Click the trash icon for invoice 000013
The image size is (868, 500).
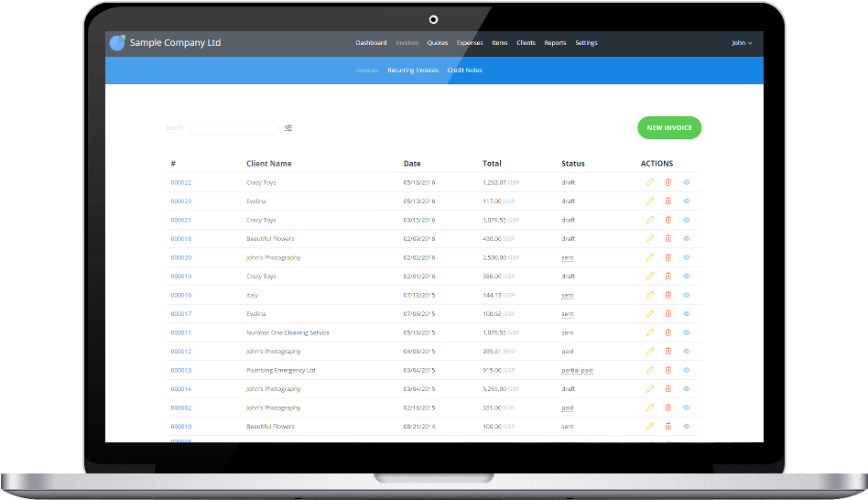click(668, 370)
